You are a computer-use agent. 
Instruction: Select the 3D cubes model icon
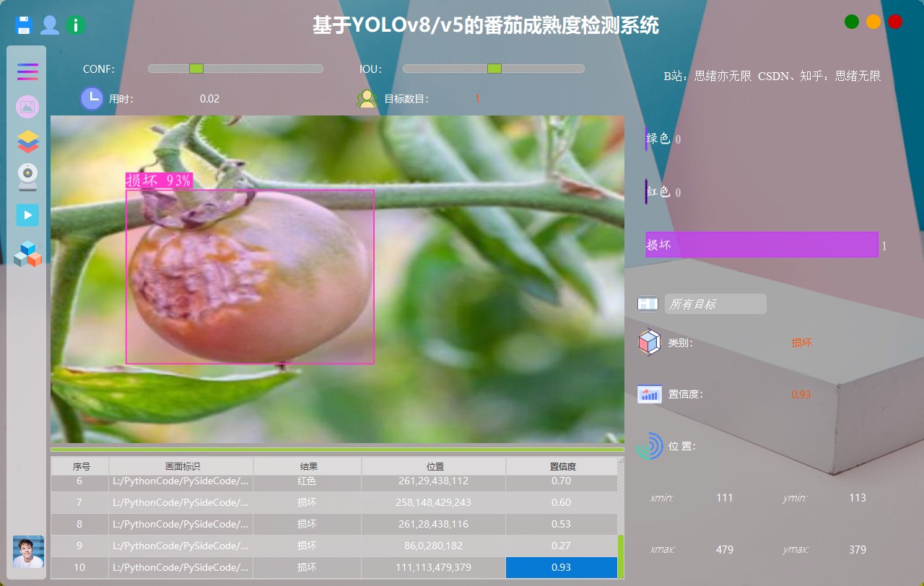27,253
